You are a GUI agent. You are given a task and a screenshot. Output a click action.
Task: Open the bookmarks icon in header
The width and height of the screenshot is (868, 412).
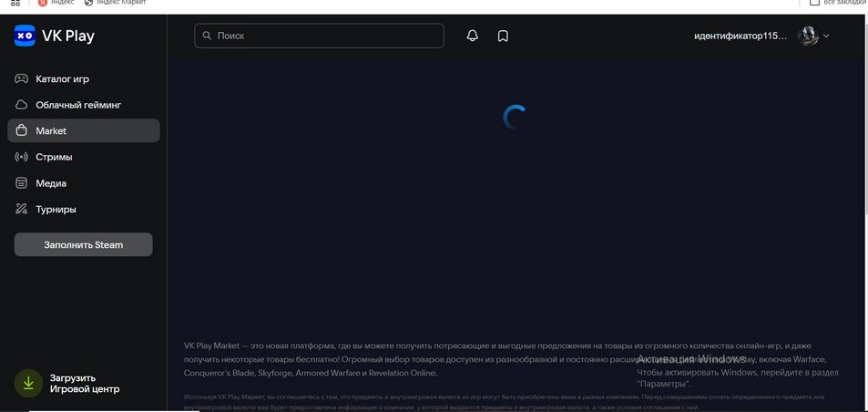[x=503, y=36]
